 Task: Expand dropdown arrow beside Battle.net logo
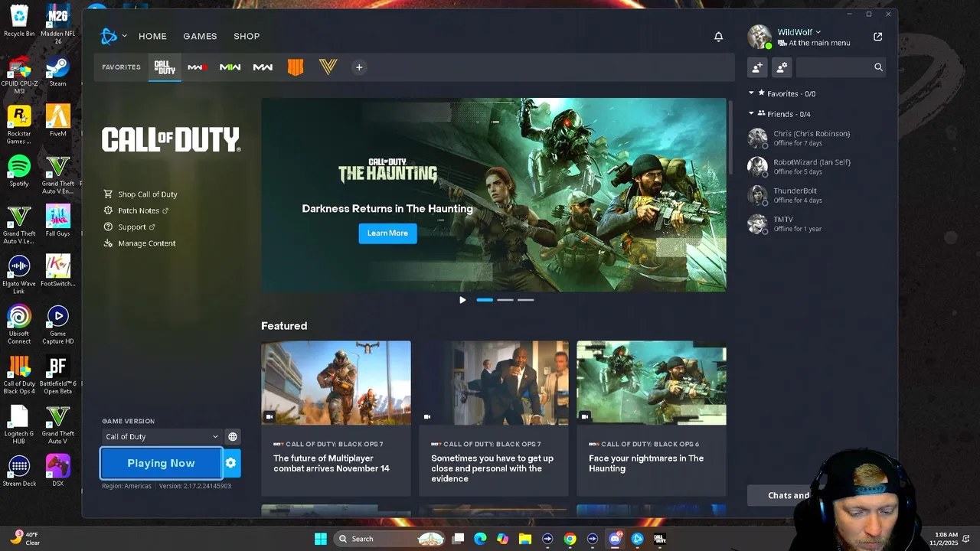124,36
